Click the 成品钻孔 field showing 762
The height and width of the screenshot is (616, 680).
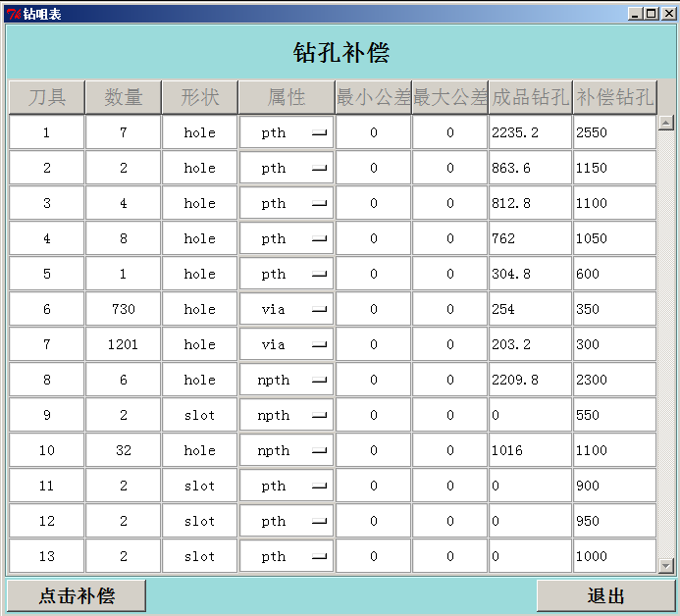point(530,238)
